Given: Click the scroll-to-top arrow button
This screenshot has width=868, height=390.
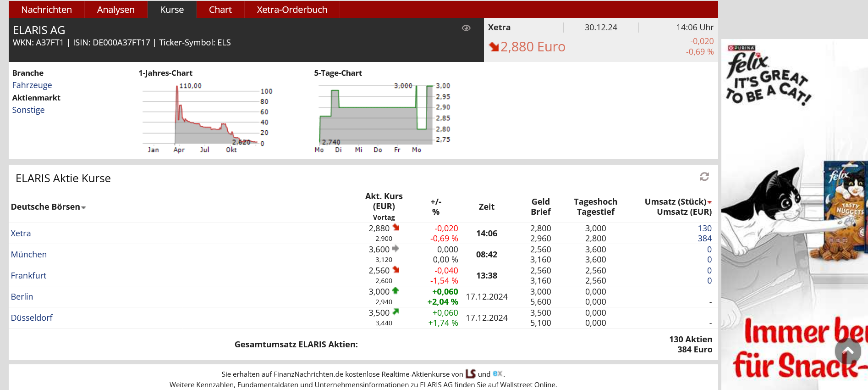Looking at the screenshot, I should pyautogui.click(x=847, y=351).
